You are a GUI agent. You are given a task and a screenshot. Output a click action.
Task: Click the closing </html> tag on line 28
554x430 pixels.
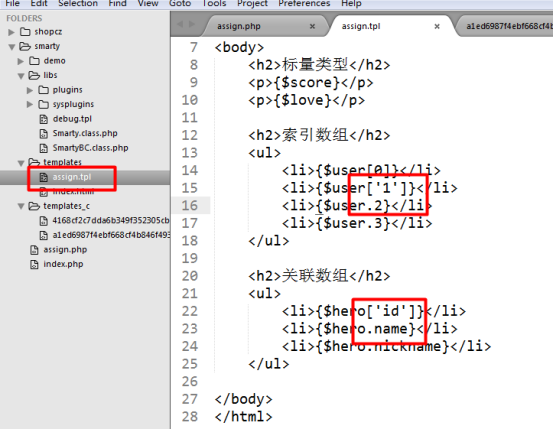coord(243,416)
